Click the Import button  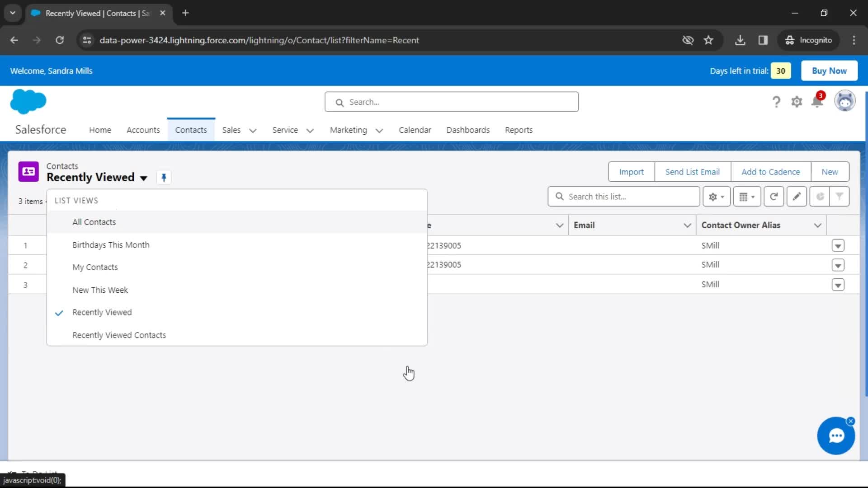[631, 172]
